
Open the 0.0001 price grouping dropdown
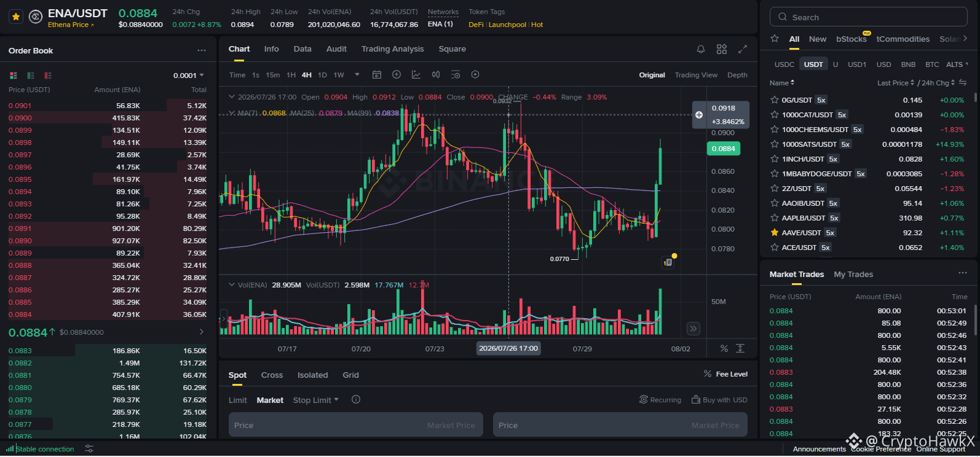click(189, 76)
